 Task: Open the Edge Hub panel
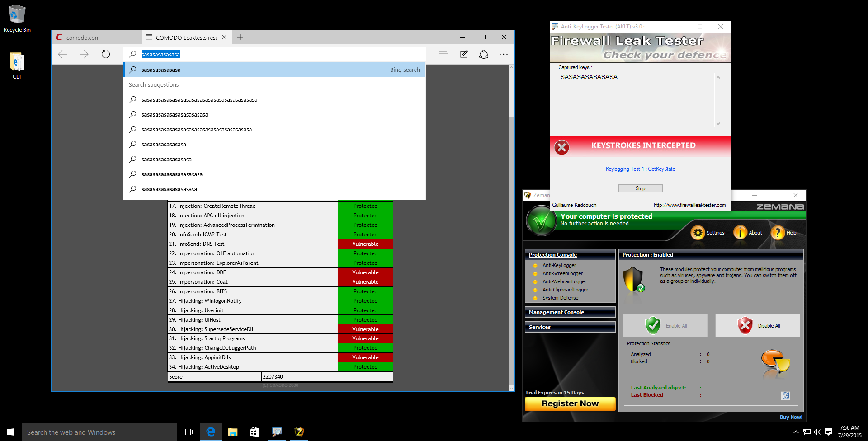(443, 54)
